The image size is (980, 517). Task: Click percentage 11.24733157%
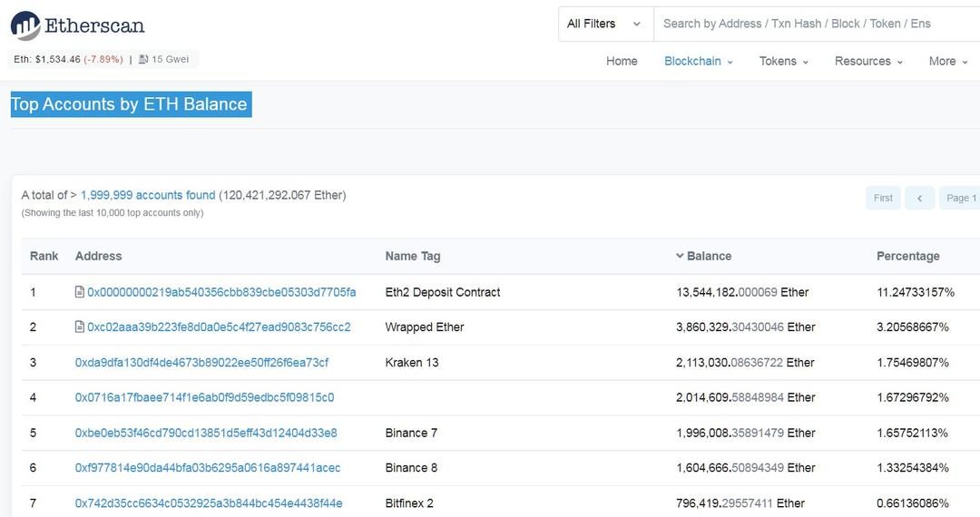916,292
